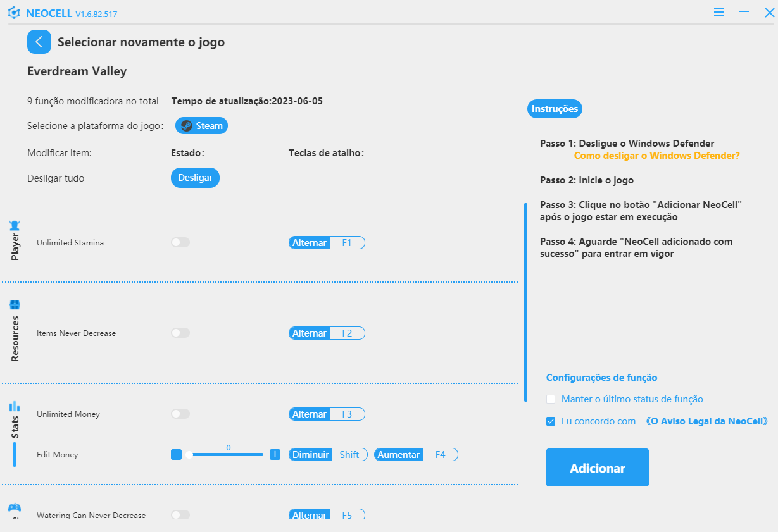Select the gamepad category icon

click(x=15, y=507)
